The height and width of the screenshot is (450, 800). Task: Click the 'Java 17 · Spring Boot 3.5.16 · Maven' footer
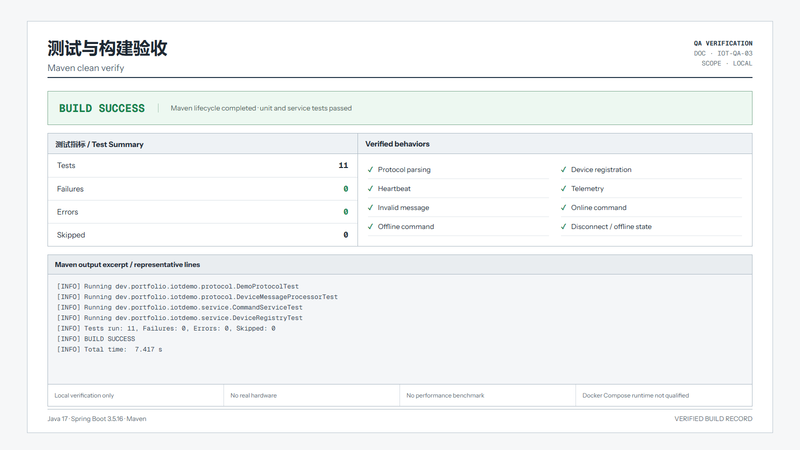click(x=97, y=419)
